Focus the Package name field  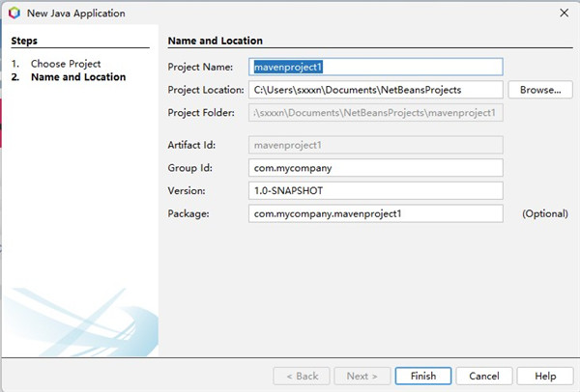click(x=376, y=213)
